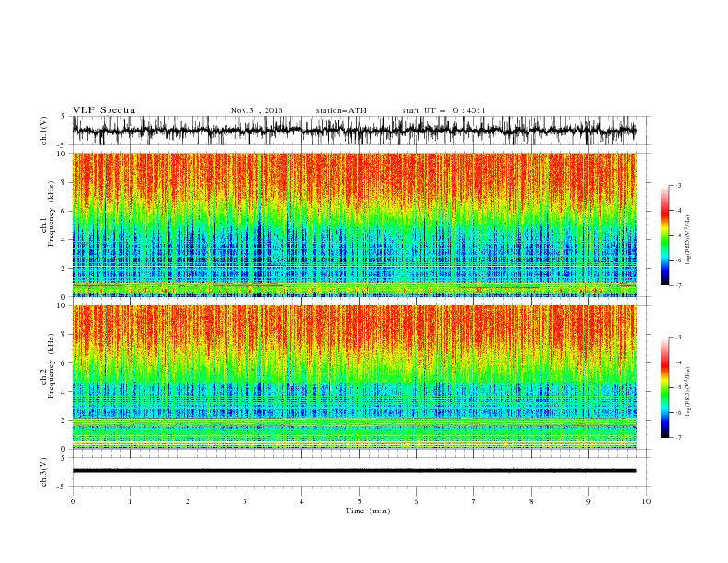Click the "8" tick on the time axis
728x563 pixels.
pyautogui.click(x=531, y=501)
